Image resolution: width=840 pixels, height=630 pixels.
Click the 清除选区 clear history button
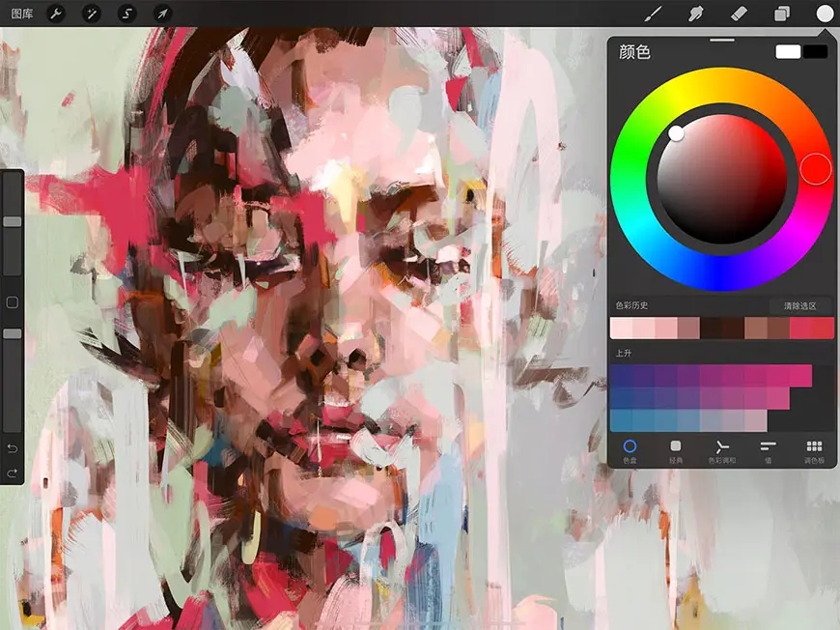click(799, 306)
